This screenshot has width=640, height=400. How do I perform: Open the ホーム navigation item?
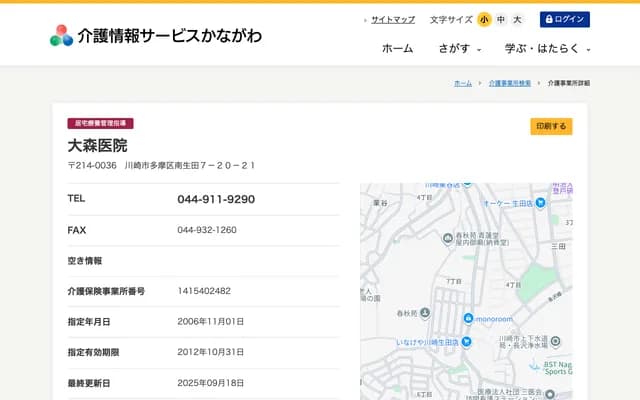(397, 48)
